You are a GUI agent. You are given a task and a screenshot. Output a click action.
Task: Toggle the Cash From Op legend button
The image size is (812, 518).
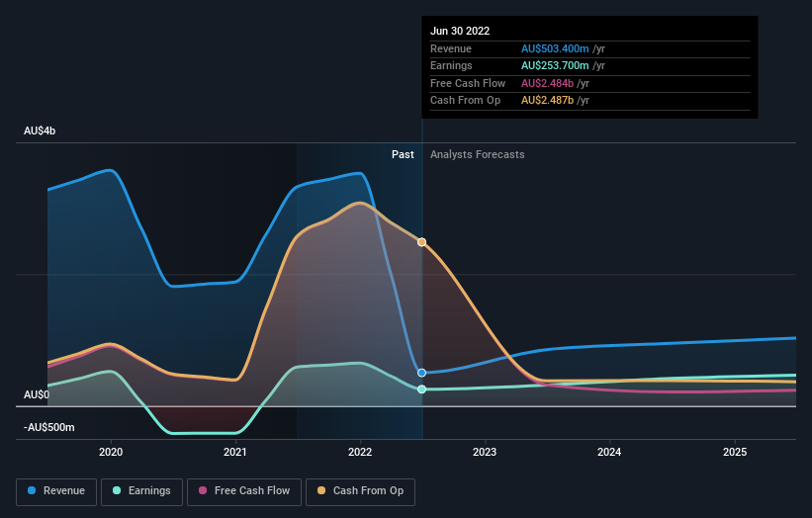click(360, 491)
